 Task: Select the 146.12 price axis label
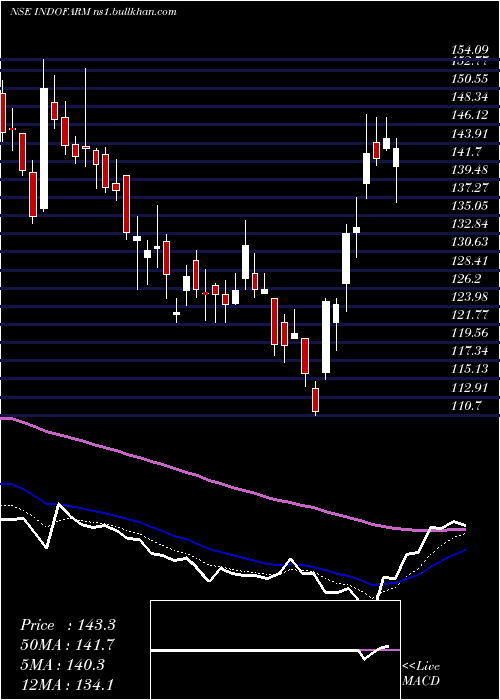pos(470,116)
